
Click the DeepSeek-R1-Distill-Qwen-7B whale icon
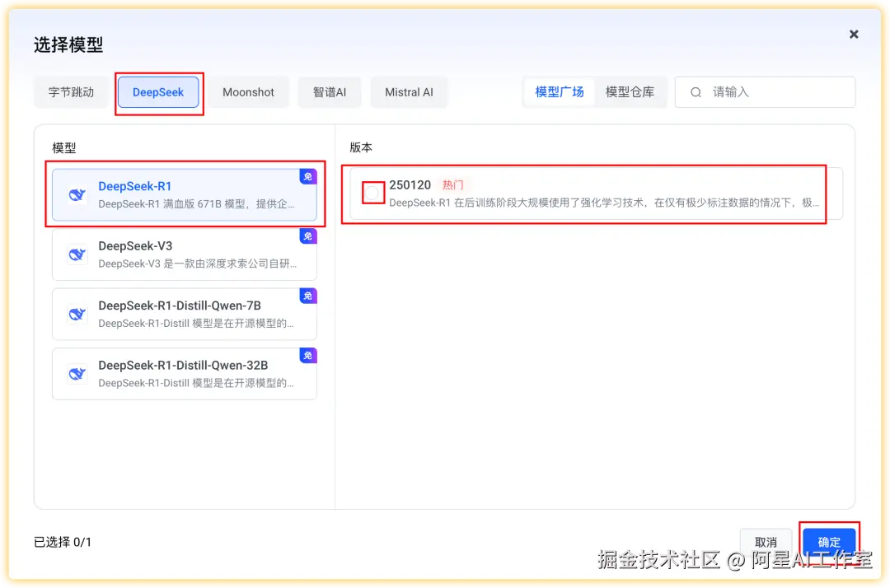[77, 314]
